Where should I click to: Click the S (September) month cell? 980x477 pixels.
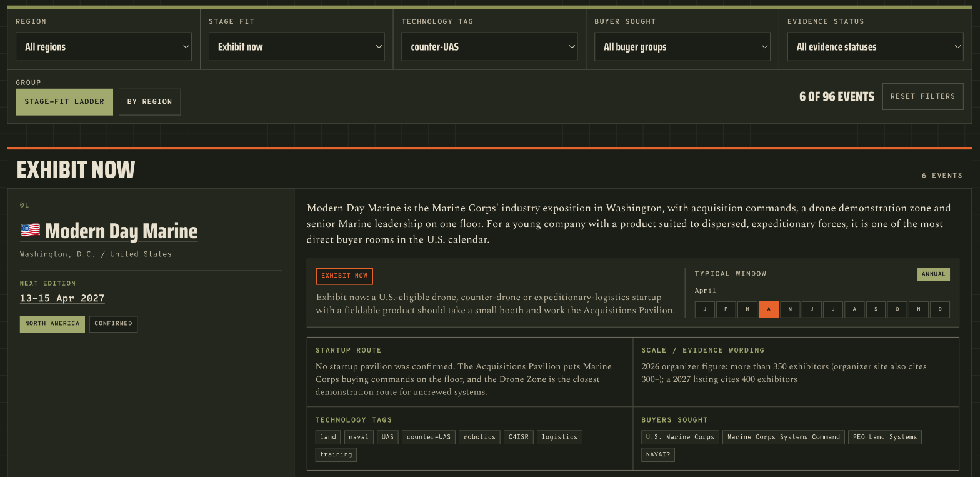876,309
